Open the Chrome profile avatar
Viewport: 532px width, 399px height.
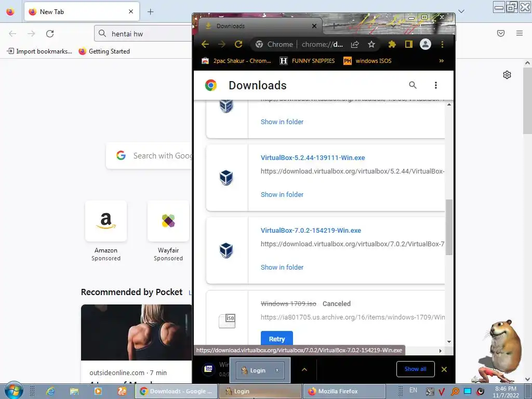[425, 44]
